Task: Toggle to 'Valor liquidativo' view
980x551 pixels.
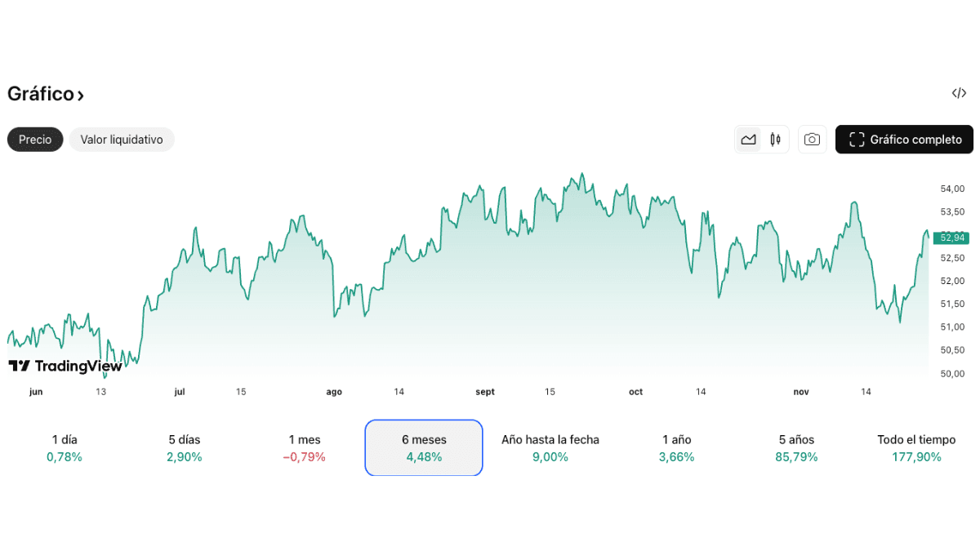Action: pyautogui.click(x=122, y=139)
